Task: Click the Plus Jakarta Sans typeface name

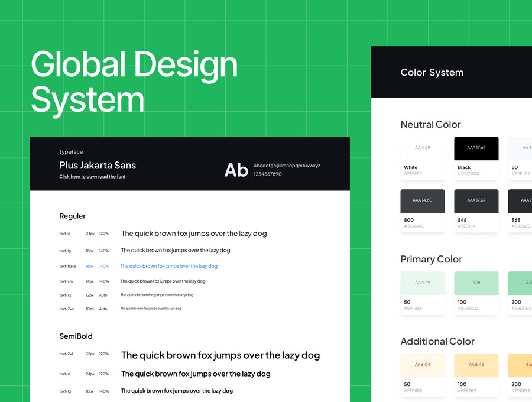Action: [98, 165]
